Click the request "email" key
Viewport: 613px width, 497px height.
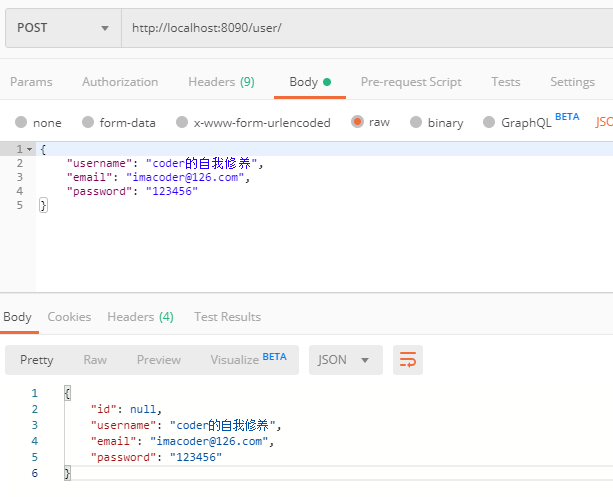pos(90,177)
